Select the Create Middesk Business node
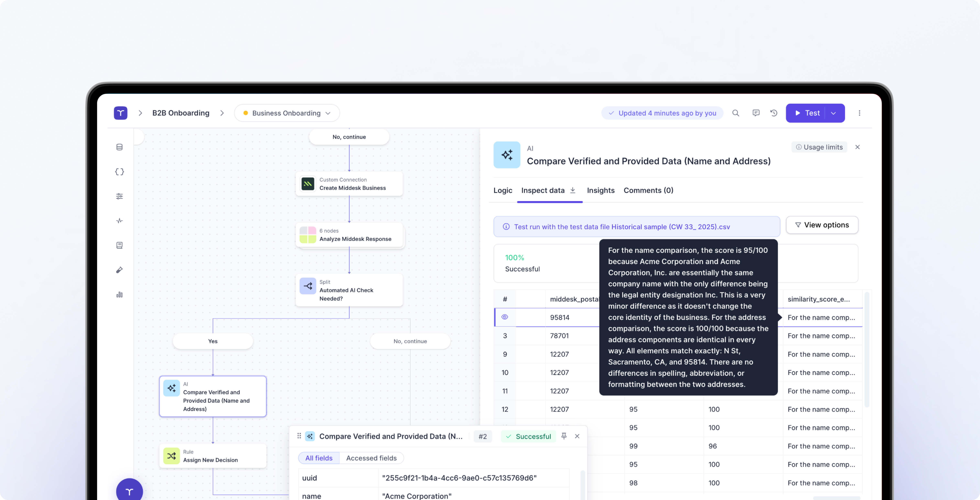Screen dimensions: 980x500 [349, 184]
